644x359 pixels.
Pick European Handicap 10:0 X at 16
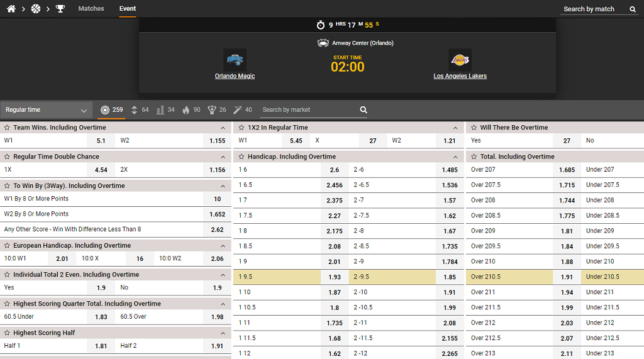click(140, 258)
